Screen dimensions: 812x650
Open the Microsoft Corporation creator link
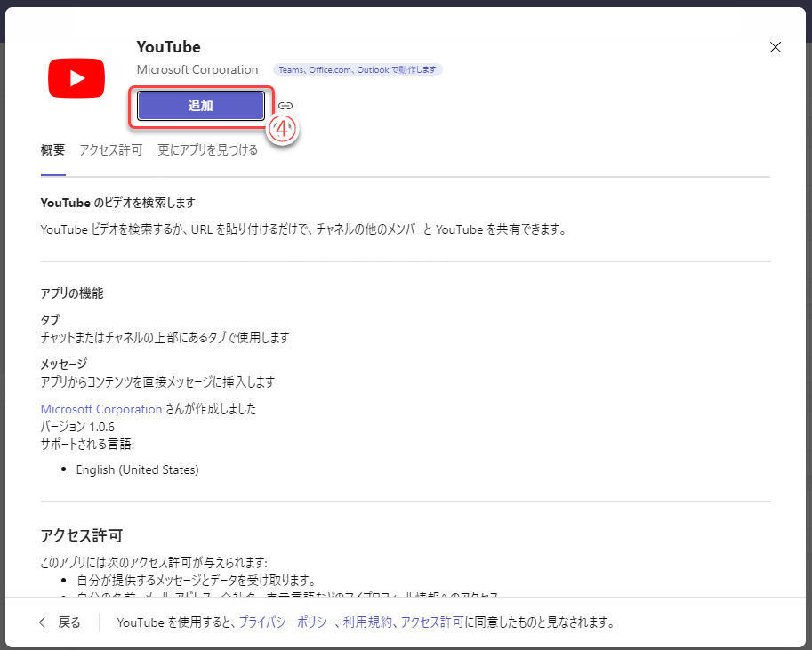tap(101, 409)
